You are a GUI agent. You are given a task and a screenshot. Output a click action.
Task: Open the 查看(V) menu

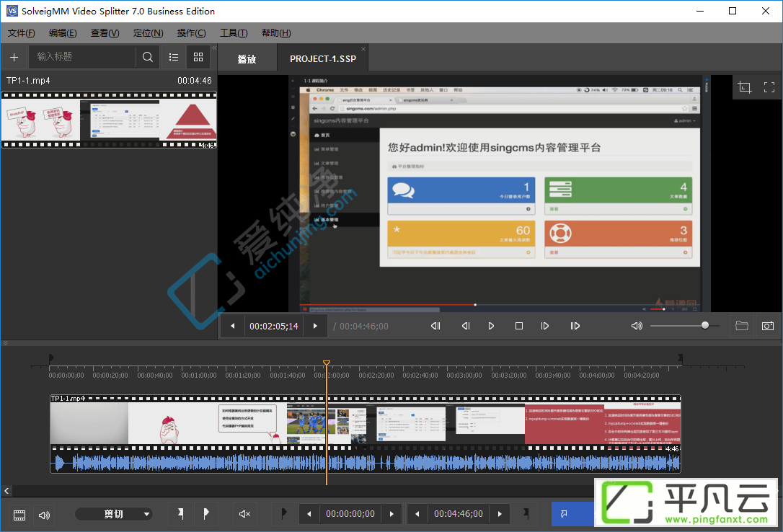point(105,33)
